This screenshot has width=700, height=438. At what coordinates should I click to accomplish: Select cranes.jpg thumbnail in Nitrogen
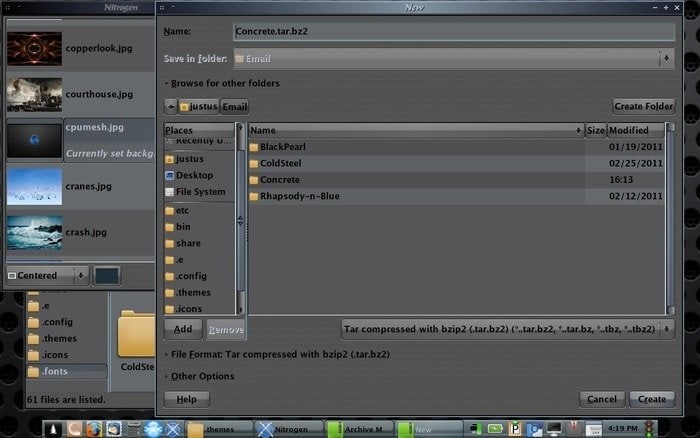pyautogui.click(x=34, y=186)
